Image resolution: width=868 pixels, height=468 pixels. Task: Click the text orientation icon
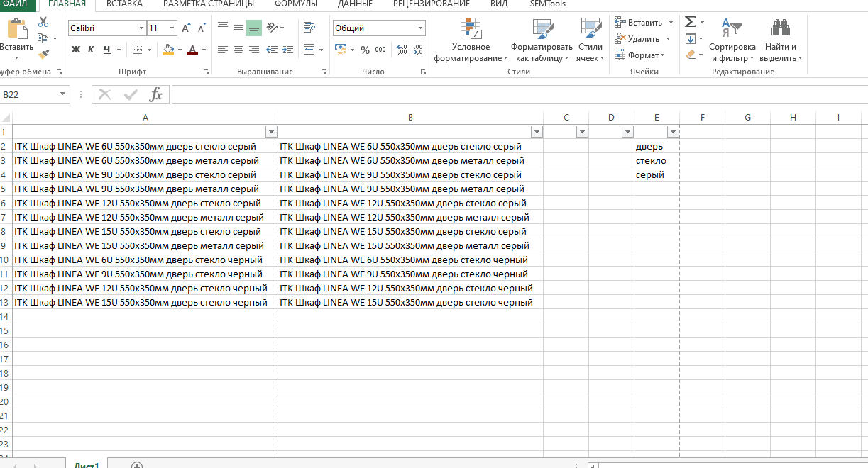(x=273, y=28)
